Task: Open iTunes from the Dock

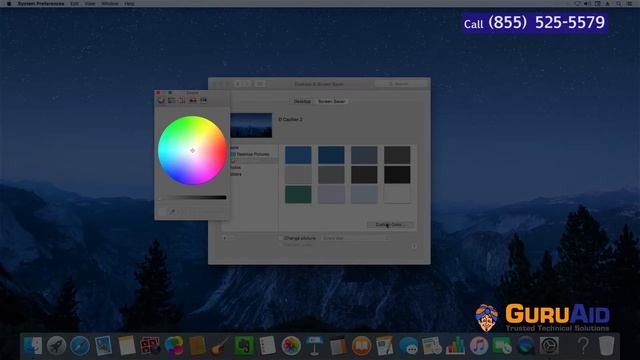Action: coord(479,346)
